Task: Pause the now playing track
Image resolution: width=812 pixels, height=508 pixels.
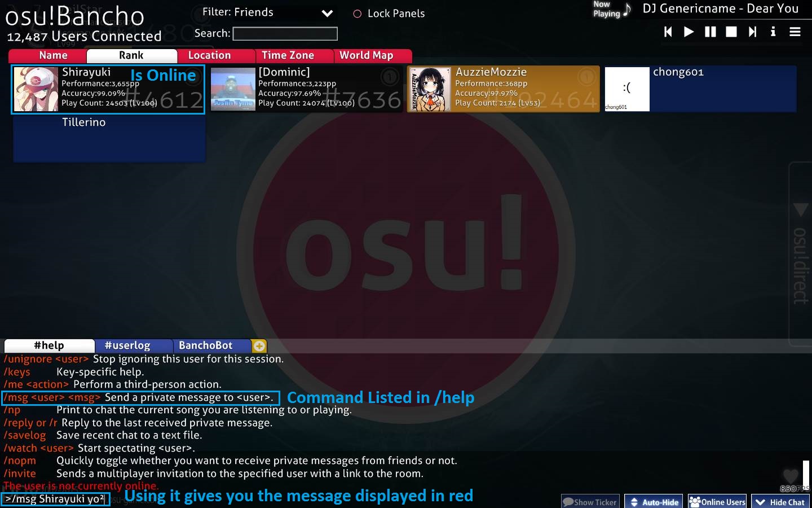Action: point(710,32)
